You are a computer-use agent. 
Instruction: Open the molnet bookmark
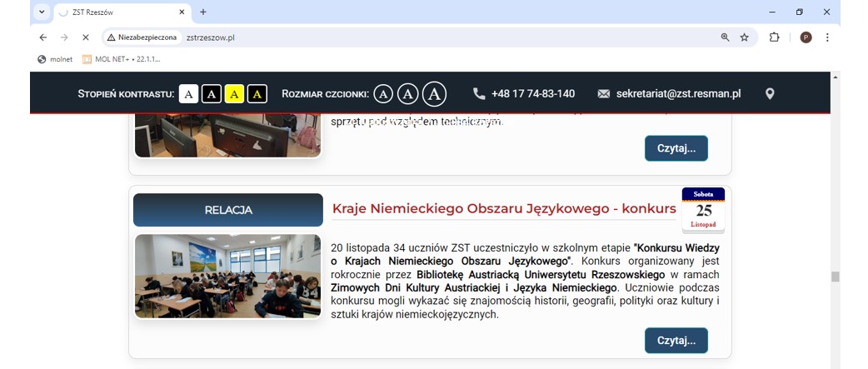(55, 59)
